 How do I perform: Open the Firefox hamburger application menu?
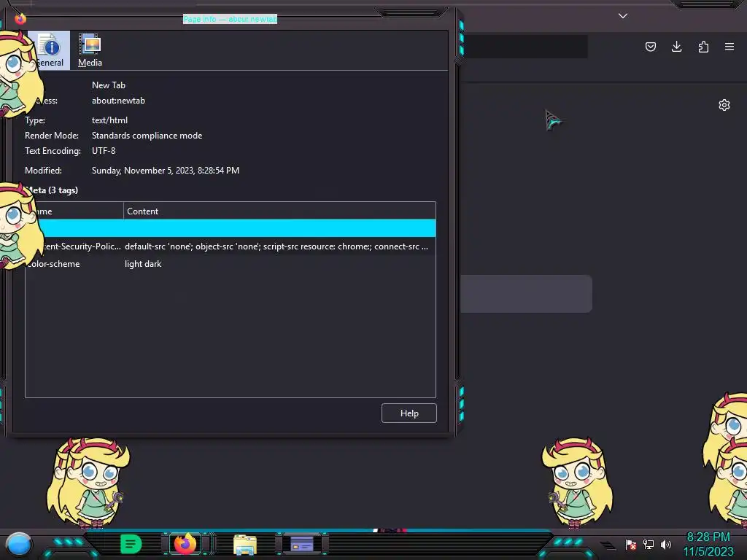[729, 47]
